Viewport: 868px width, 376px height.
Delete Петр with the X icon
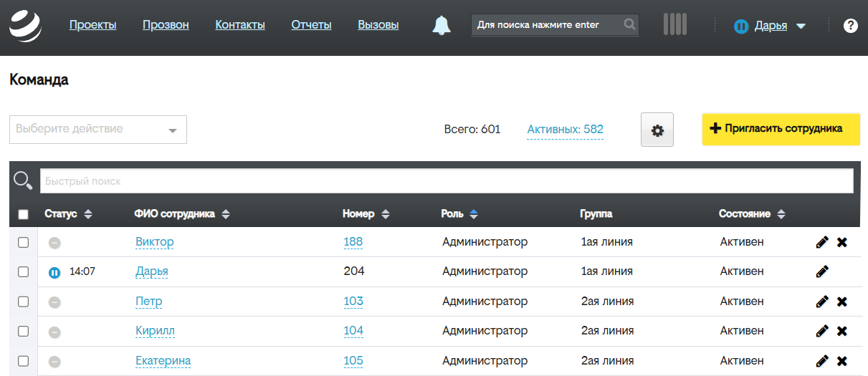click(x=842, y=302)
